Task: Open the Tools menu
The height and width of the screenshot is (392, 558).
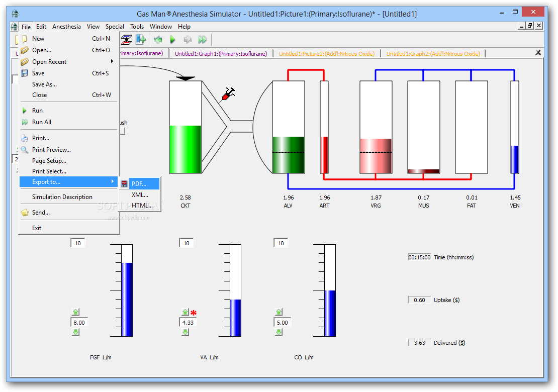Action: (x=137, y=26)
